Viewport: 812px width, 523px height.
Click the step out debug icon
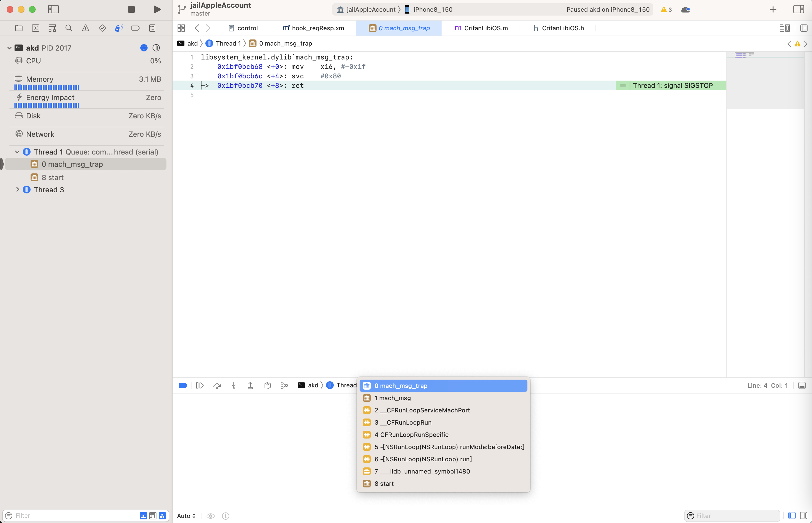click(251, 385)
